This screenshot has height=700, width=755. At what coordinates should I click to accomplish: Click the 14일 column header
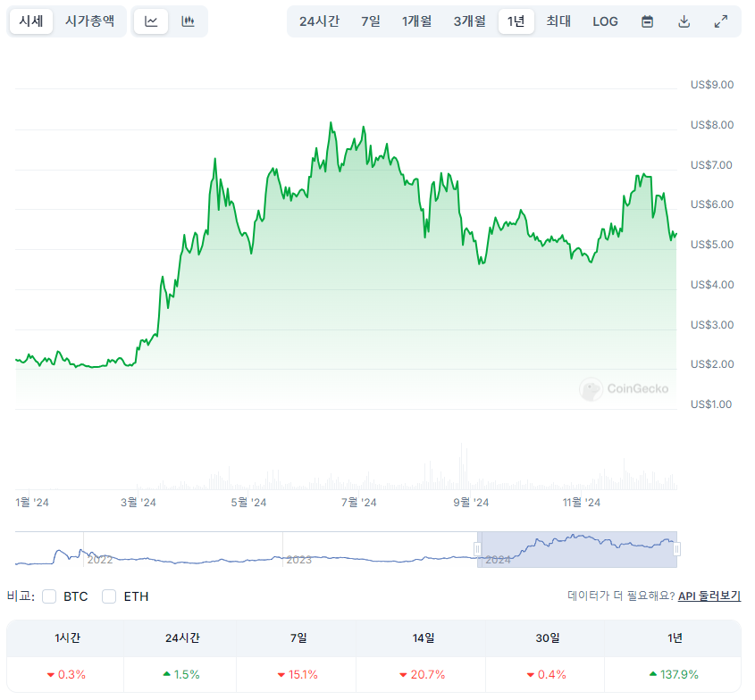[x=424, y=637]
